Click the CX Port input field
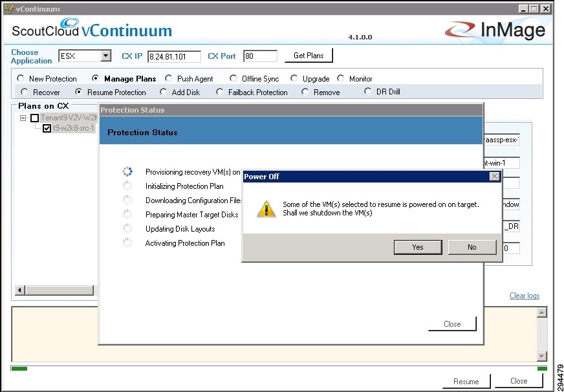 click(x=260, y=56)
